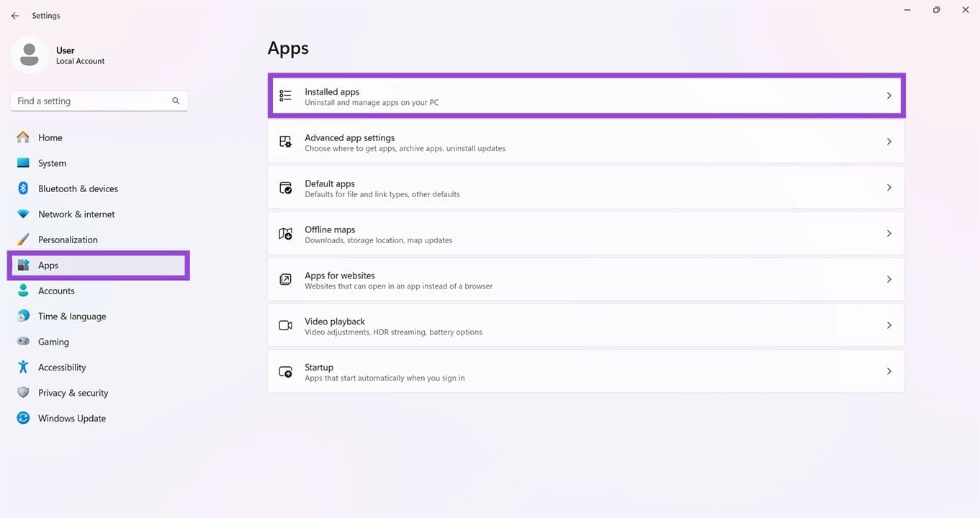
Task: Go to the Accounts section
Action: (x=55, y=291)
